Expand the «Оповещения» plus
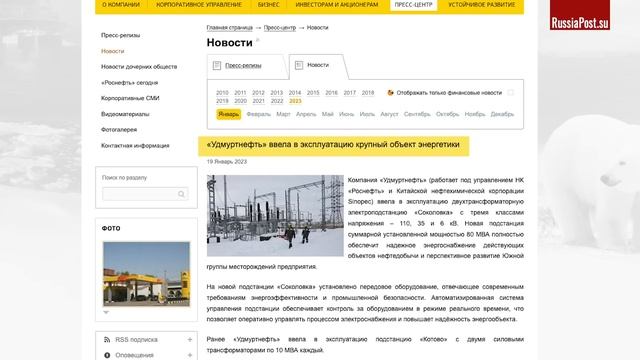 coord(190,356)
